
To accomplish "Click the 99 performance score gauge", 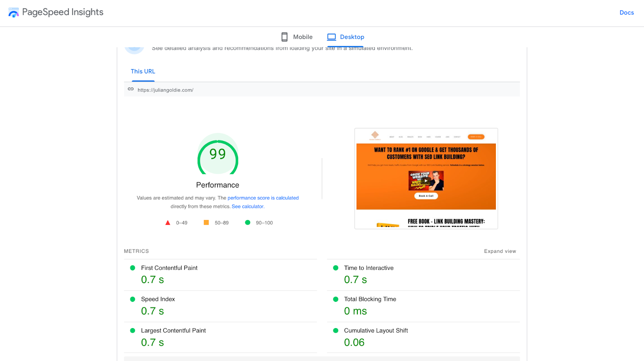I will pos(218,154).
